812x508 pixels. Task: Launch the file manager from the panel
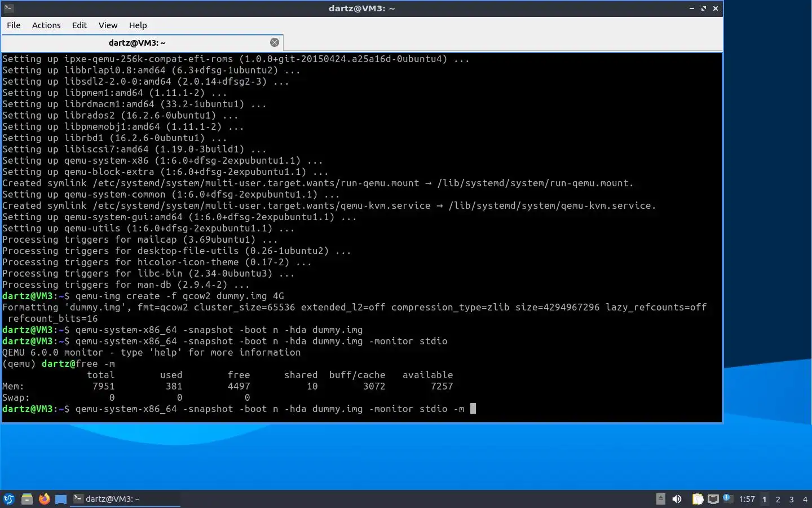(27, 499)
